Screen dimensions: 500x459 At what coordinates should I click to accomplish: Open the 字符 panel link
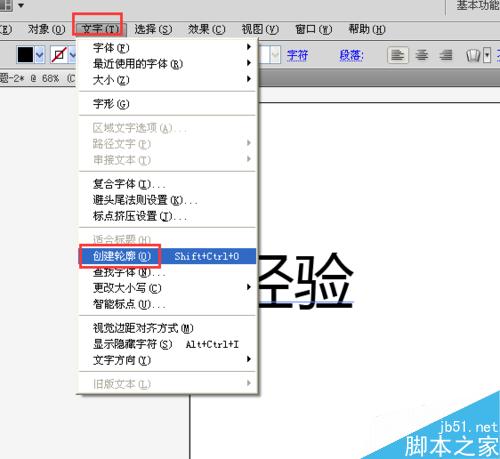tap(297, 55)
